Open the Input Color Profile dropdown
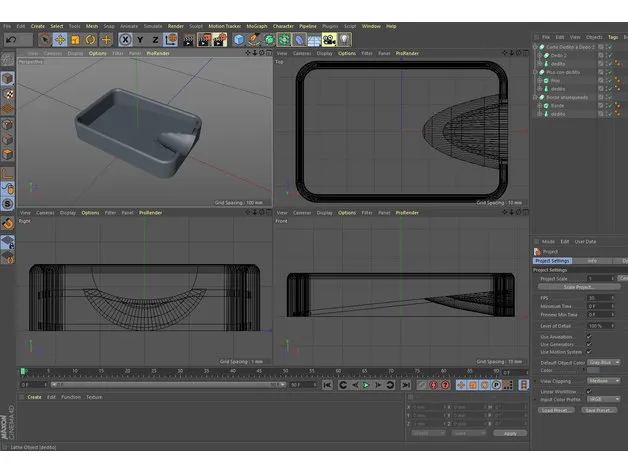This screenshot has height=472, width=628. click(603, 399)
